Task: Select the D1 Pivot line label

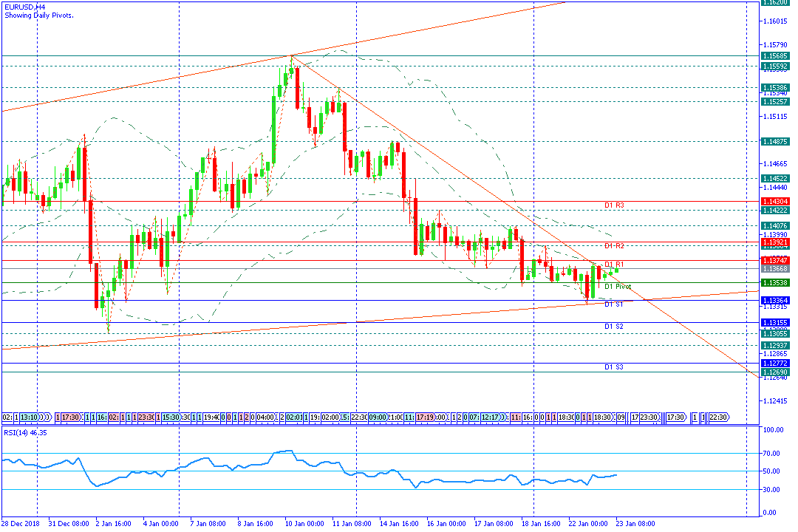Action: pos(618,286)
